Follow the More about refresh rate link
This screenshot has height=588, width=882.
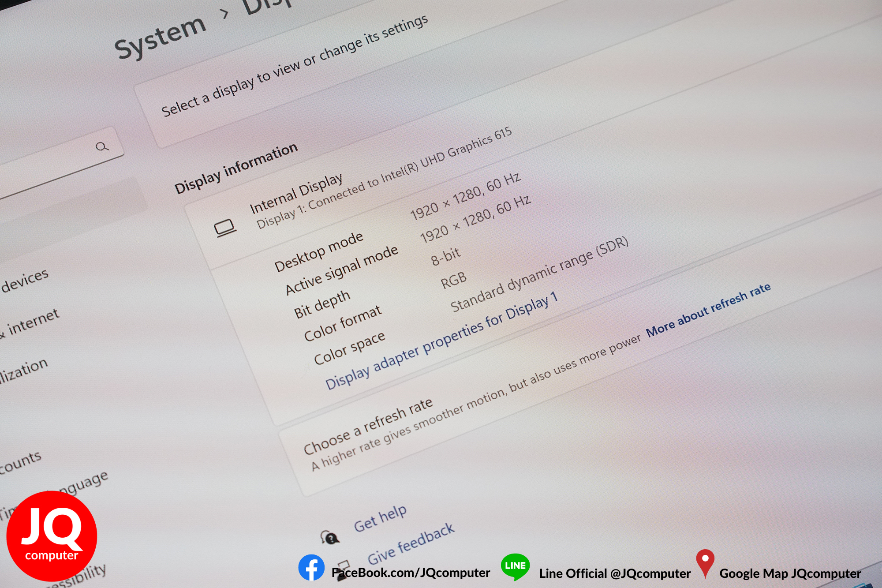pos(708,310)
